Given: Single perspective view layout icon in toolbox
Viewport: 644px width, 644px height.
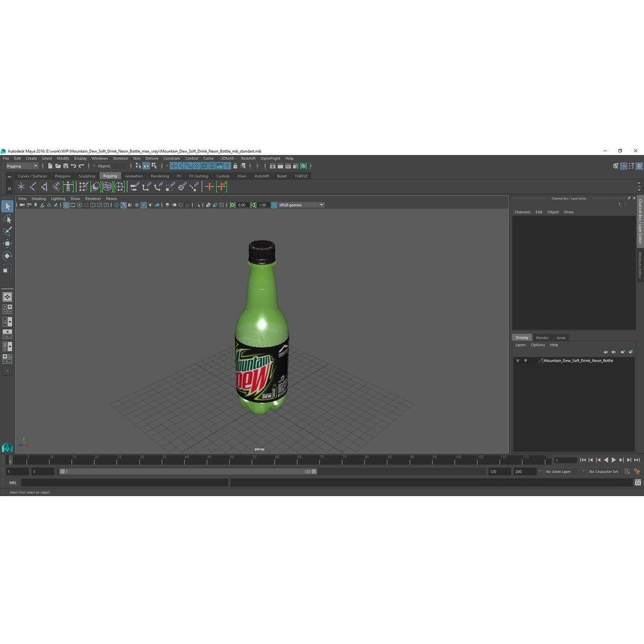Looking at the screenshot, I should 7,297.
